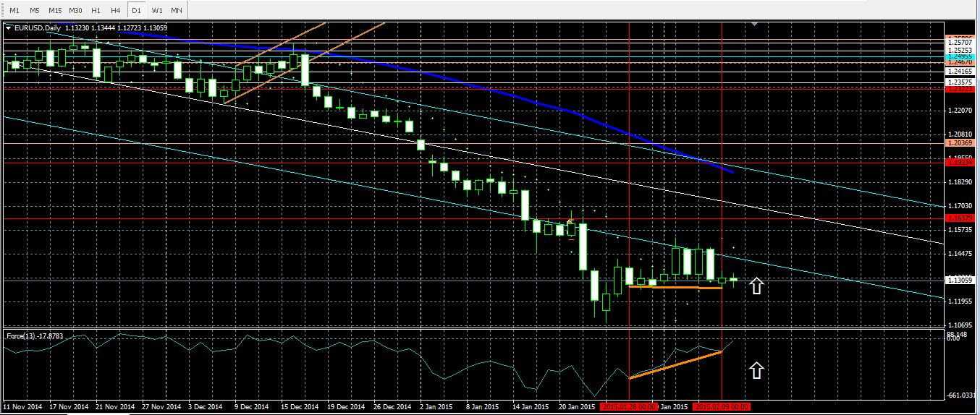Click the 20 Jan 2015 date label
Image resolution: width=980 pixels, height=415 pixels.
click(578, 407)
